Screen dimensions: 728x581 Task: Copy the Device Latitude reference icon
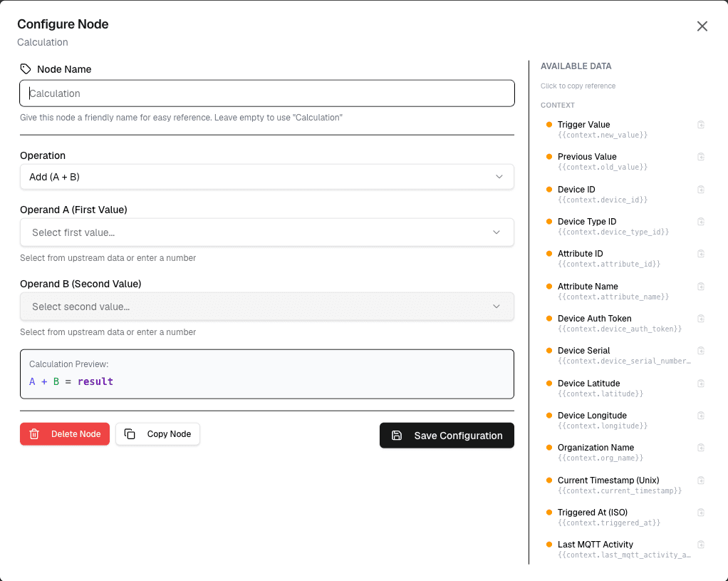pyautogui.click(x=701, y=383)
